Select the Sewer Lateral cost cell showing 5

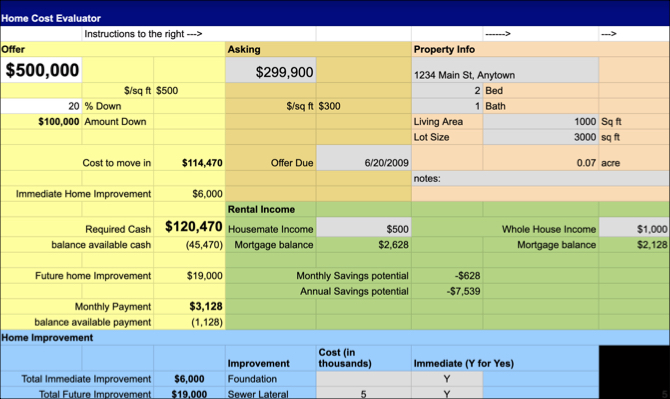click(364, 393)
